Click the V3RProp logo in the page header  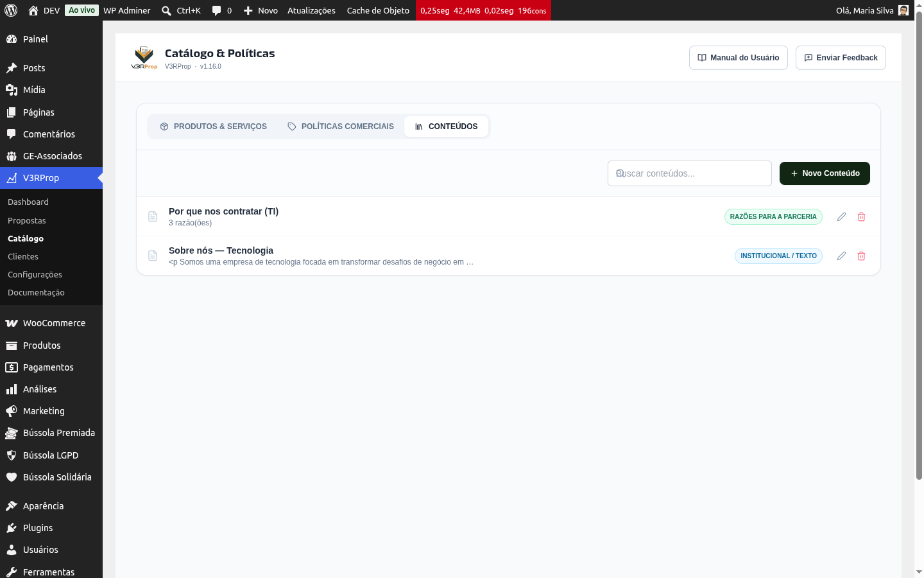(144, 58)
